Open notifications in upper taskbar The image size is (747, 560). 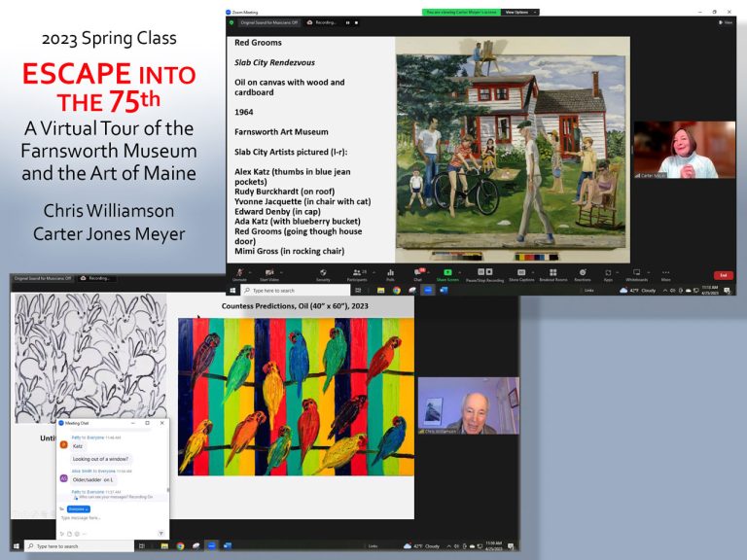pyautogui.click(x=727, y=291)
